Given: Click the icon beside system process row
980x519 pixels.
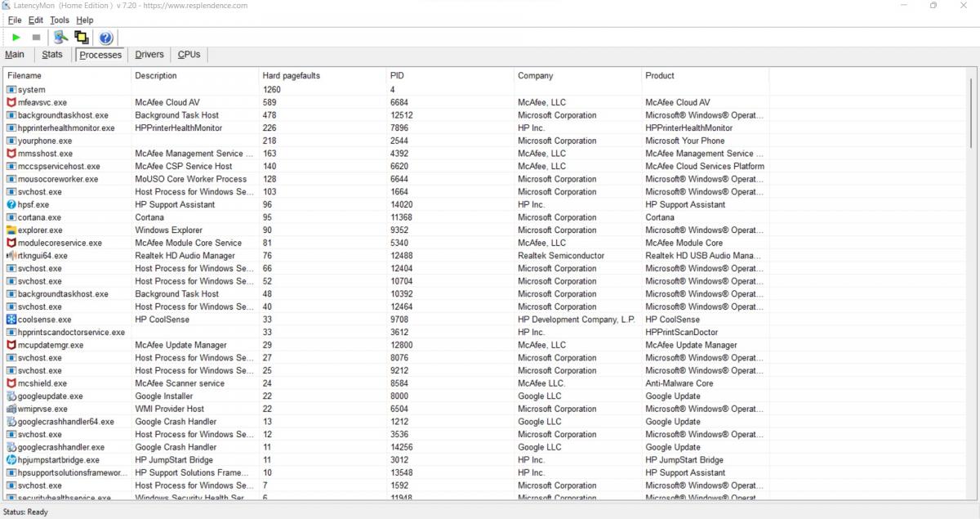Looking at the screenshot, I should click(x=11, y=90).
